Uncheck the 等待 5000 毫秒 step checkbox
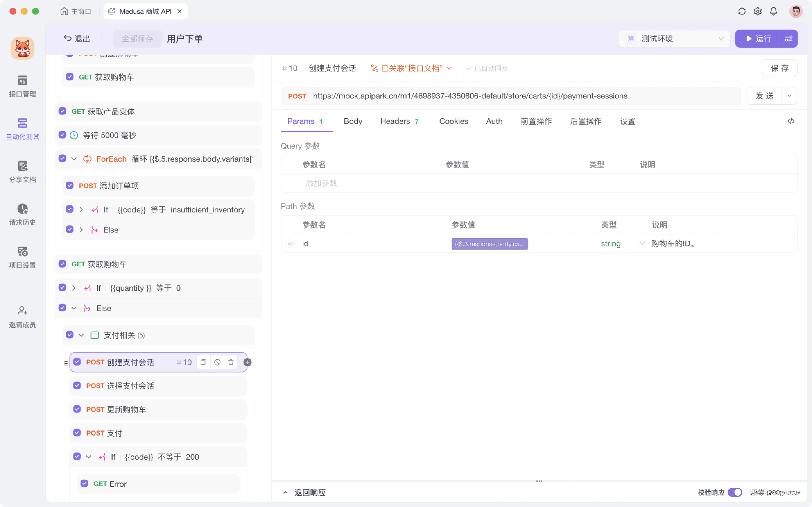The width and height of the screenshot is (812, 507). [x=62, y=135]
